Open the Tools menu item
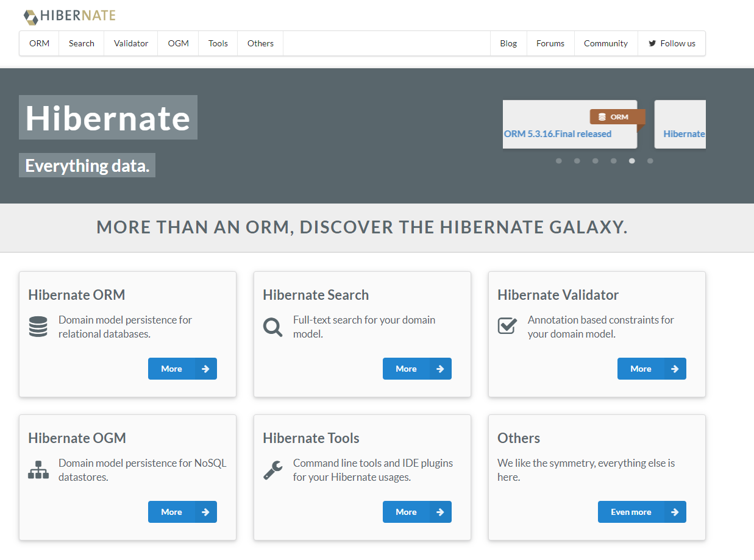 (218, 43)
